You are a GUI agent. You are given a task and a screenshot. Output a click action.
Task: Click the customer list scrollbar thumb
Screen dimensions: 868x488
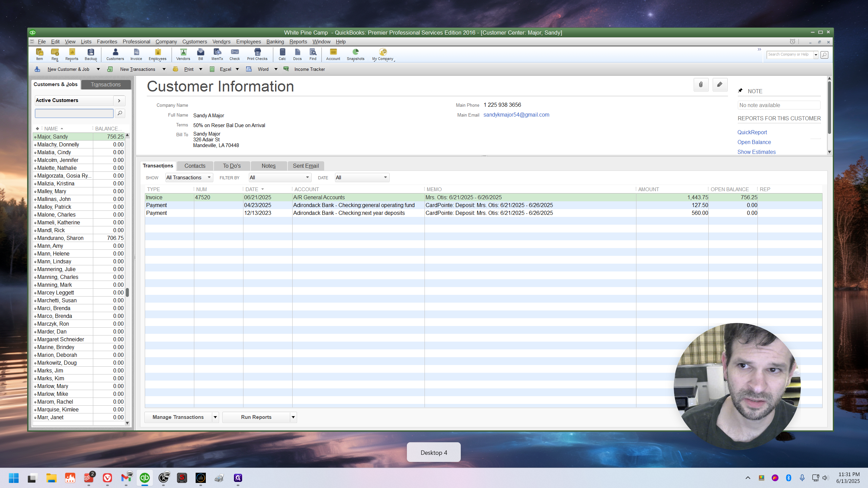pyautogui.click(x=127, y=292)
